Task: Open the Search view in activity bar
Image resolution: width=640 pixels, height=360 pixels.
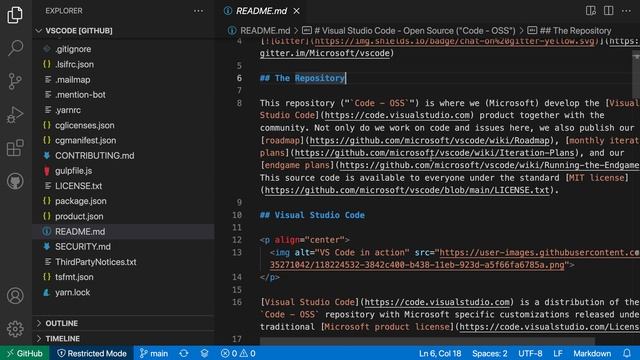Action: point(15,48)
